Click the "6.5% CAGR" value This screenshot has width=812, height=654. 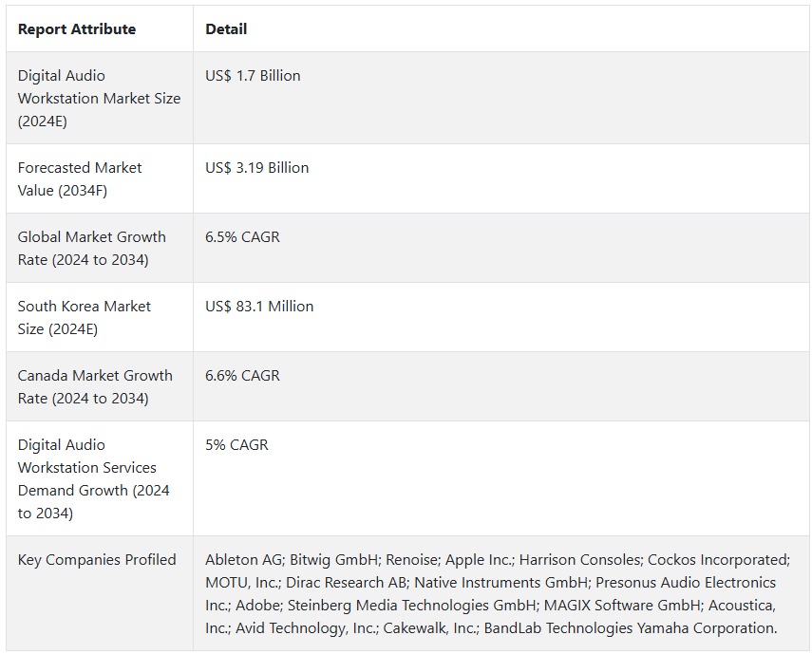coord(242,237)
